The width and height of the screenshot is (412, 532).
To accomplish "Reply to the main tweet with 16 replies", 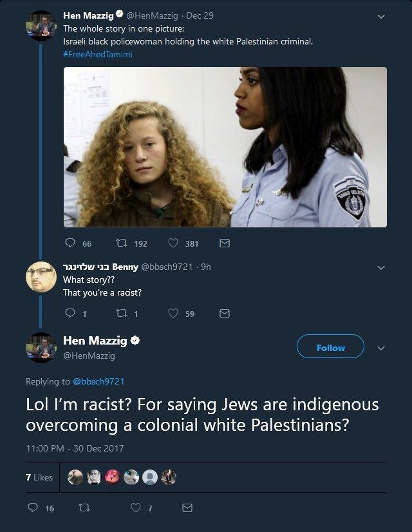I will pyautogui.click(x=33, y=508).
